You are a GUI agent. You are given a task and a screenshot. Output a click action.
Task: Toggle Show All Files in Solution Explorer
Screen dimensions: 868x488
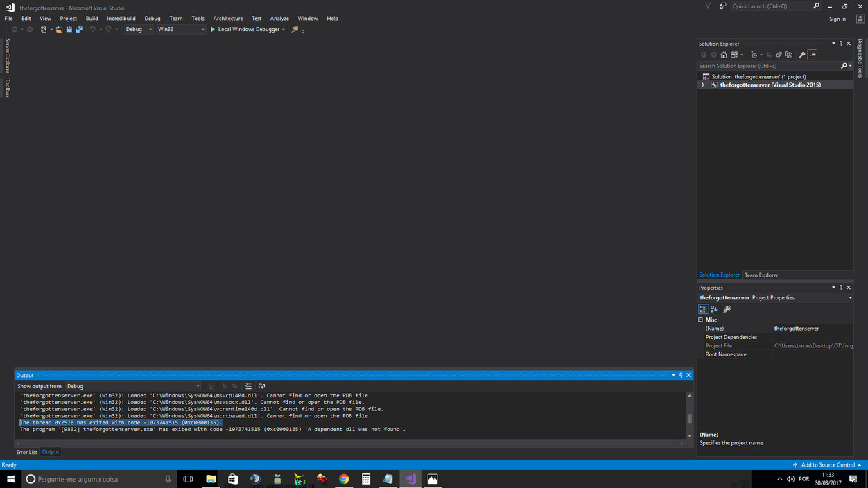[789, 55]
